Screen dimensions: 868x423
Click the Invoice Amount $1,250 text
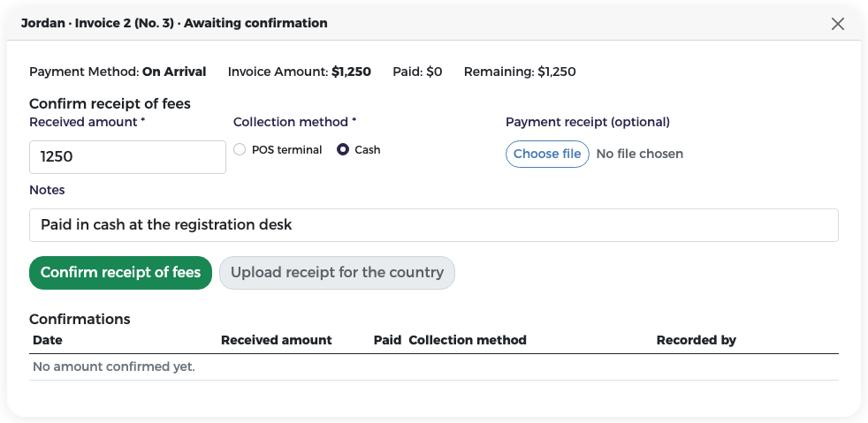[x=300, y=72]
